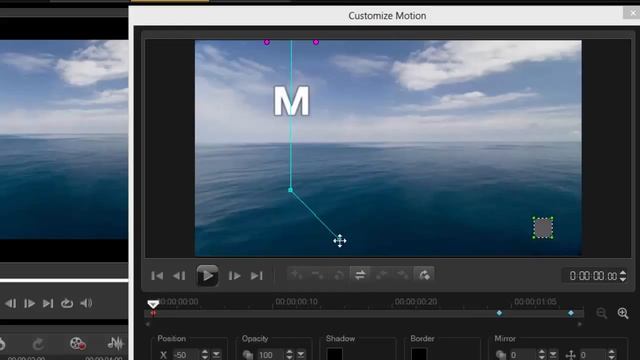Click the Position X value field
Viewport: 640px width, 360px height.
coord(186,355)
